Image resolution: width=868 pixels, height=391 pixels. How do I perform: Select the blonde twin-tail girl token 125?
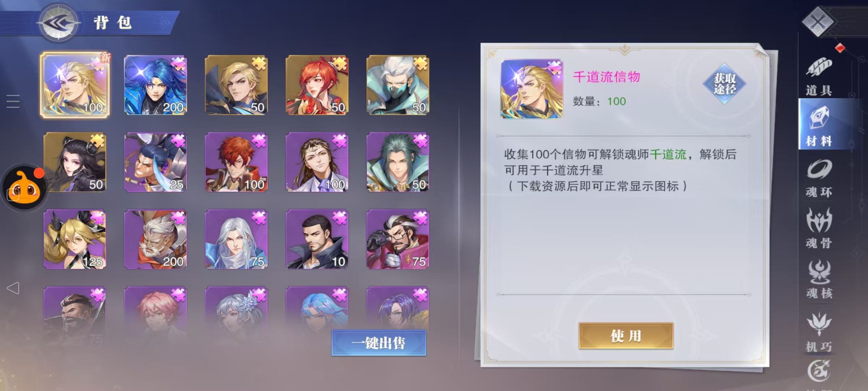coord(75,239)
